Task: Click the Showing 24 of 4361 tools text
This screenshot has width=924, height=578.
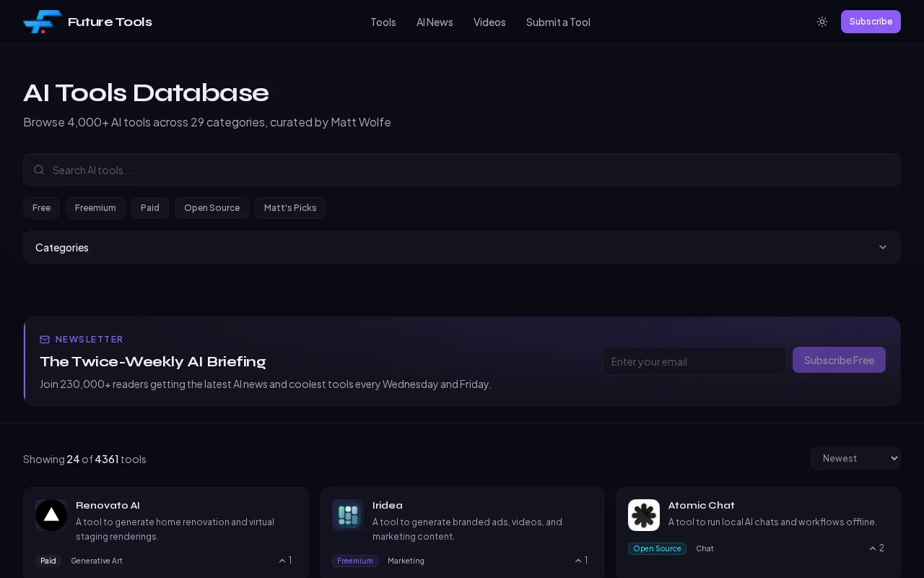Action: [84, 459]
